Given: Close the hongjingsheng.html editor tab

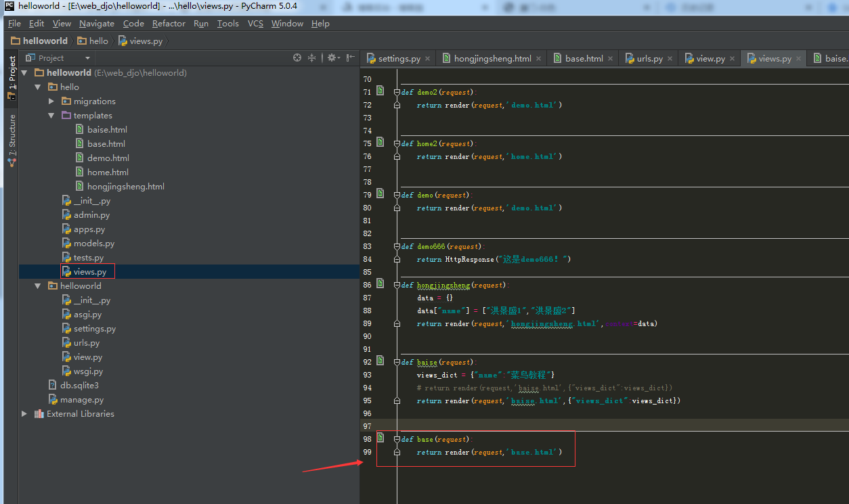Looking at the screenshot, I should (539, 59).
